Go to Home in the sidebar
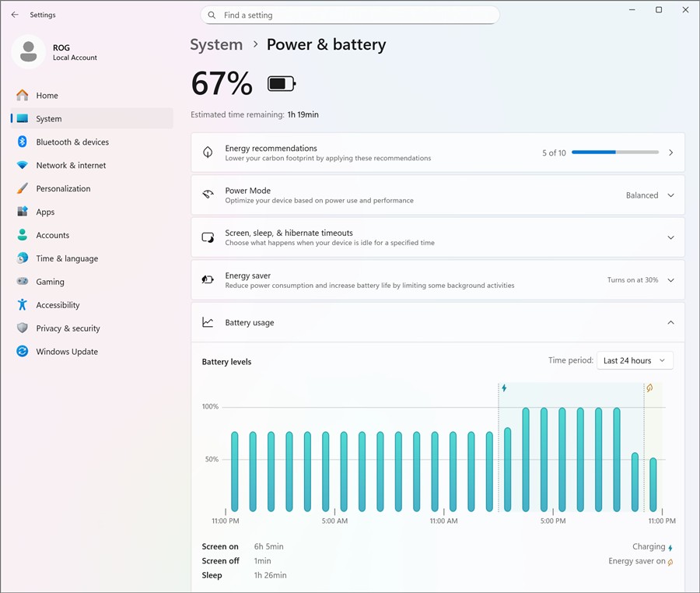Image resolution: width=700 pixels, height=593 pixels. (47, 95)
